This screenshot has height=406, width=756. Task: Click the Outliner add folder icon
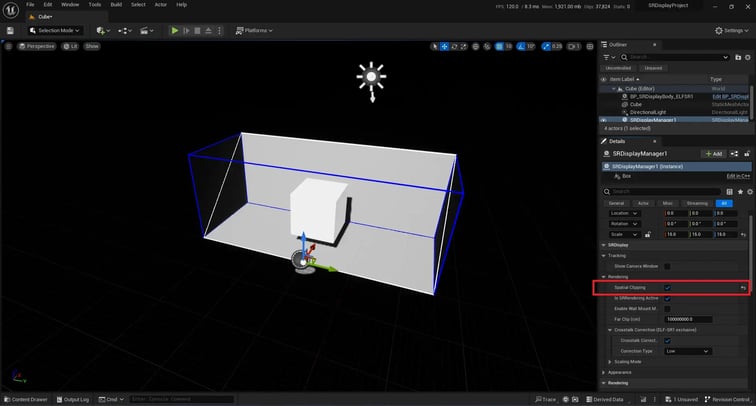click(x=738, y=57)
